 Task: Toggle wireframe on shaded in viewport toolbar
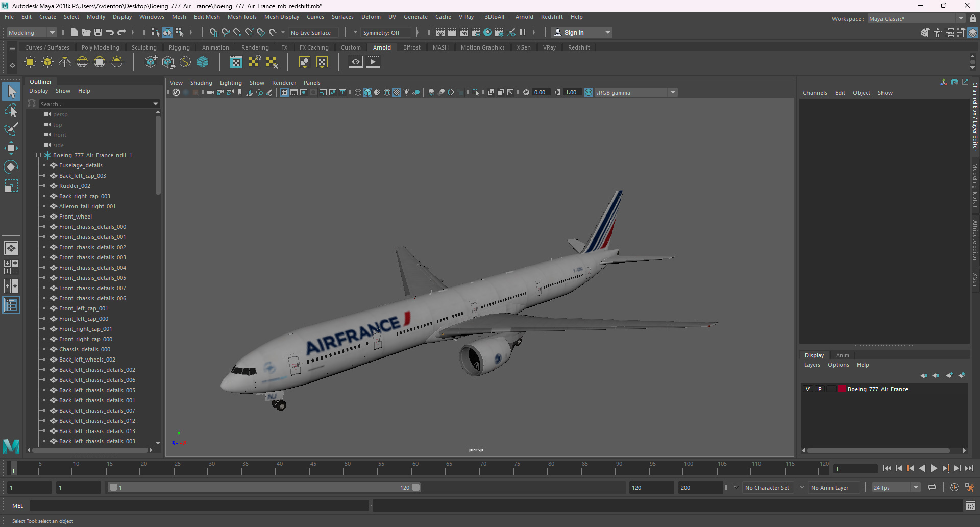point(387,92)
